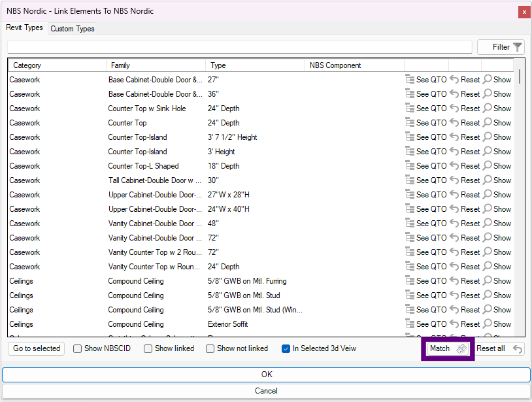Screen dimensions: 532x402
Task: See QTO for Vanity Counter Top w 2 Rou... 72" row
Action: click(x=426, y=252)
